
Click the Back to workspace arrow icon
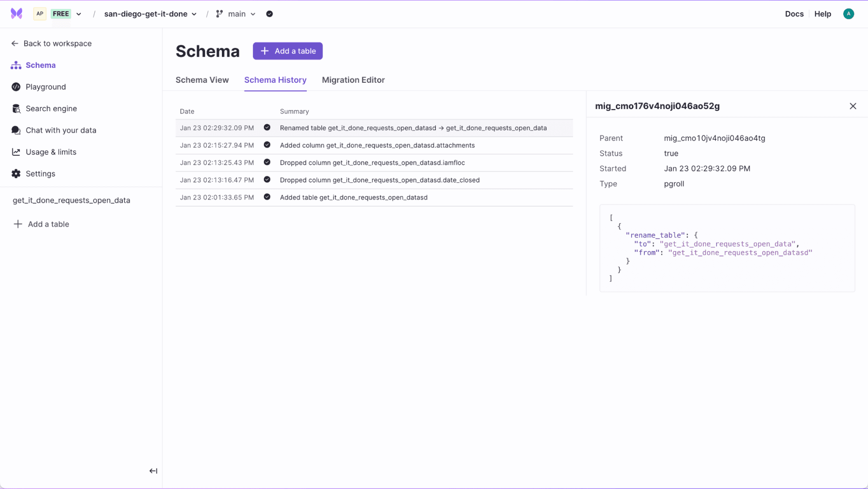point(15,43)
